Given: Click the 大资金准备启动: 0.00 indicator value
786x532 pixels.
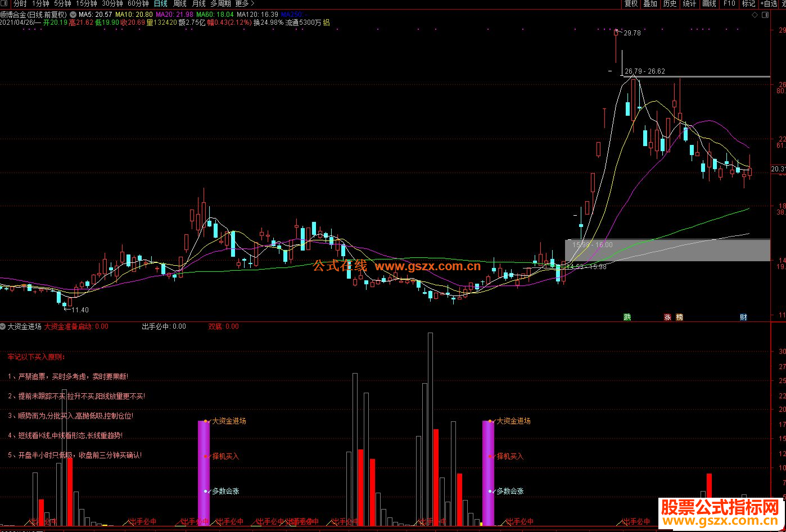Looking at the screenshot, I should pos(76,326).
